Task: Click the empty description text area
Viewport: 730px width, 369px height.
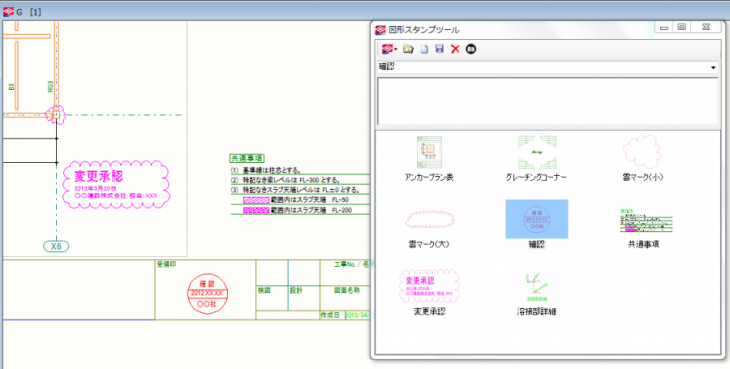Action: pos(547,101)
